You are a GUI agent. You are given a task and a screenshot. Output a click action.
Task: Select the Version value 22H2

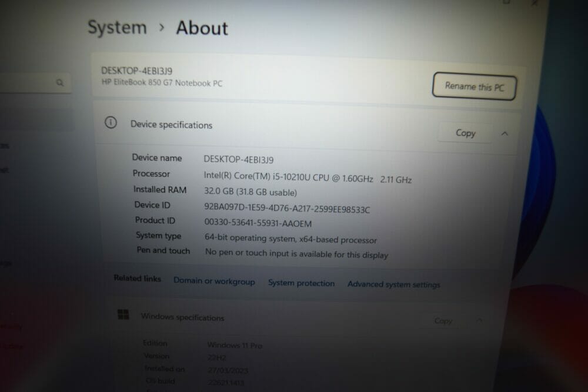[x=217, y=358]
